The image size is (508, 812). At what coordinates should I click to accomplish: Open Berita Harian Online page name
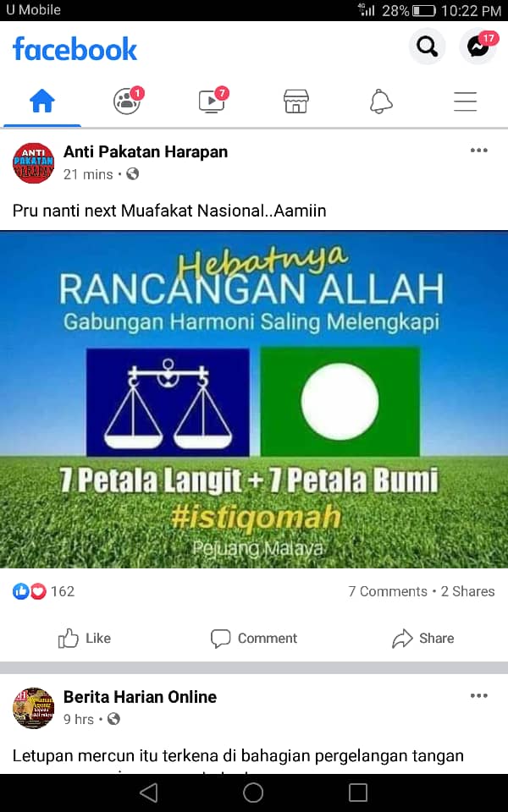click(x=140, y=696)
